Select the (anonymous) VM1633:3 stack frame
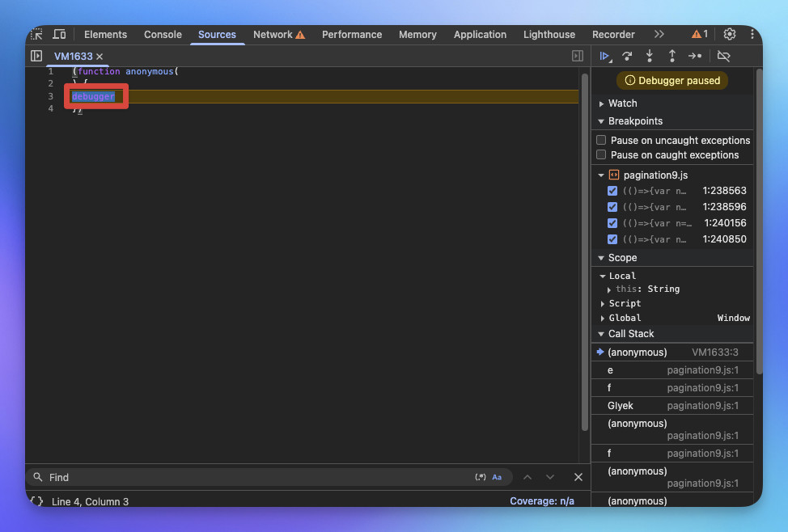This screenshot has height=532, width=788. point(672,353)
